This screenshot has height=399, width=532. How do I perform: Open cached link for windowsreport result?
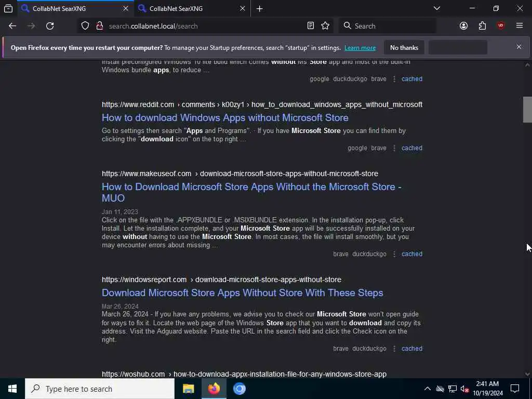[412, 349]
